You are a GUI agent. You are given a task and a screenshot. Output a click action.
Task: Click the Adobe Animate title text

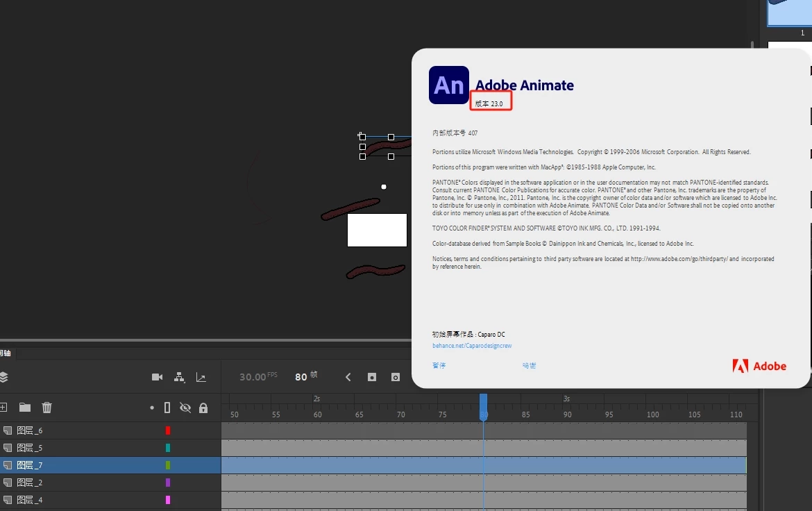coord(525,85)
